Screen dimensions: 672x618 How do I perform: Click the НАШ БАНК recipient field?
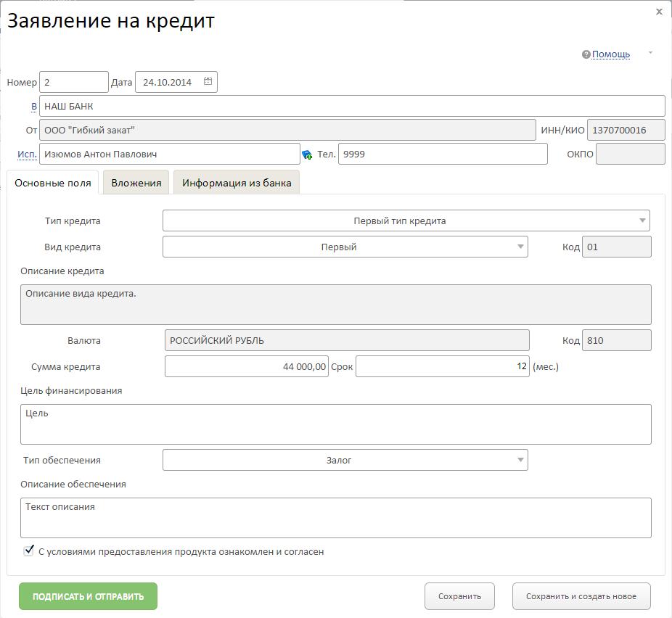tap(352, 106)
